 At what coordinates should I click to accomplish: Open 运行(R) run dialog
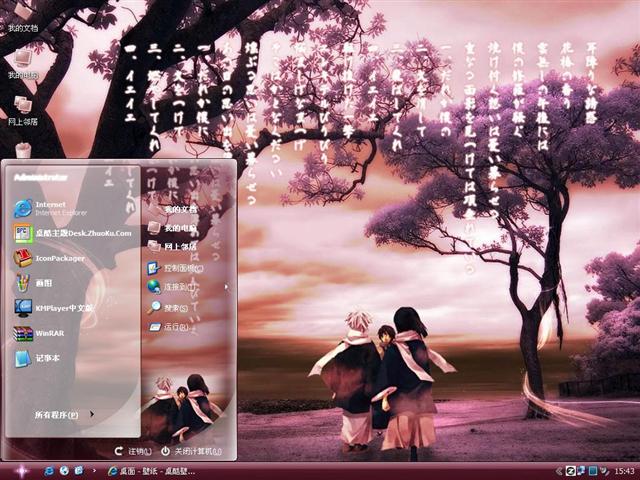click(x=169, y=327)
